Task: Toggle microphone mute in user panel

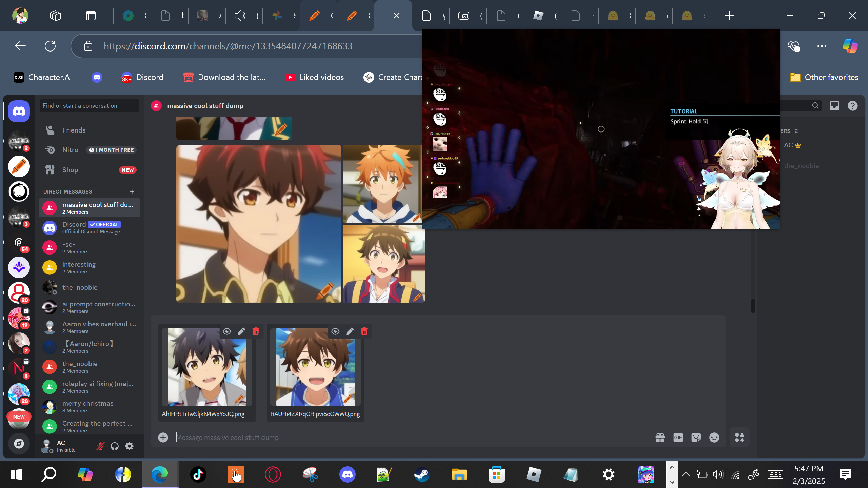Action: 100,446
